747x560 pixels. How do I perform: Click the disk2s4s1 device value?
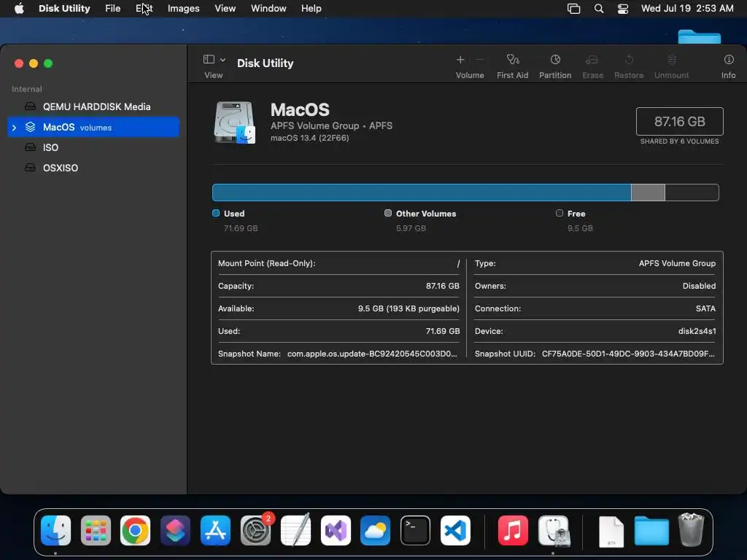click(x=697, y=331)
